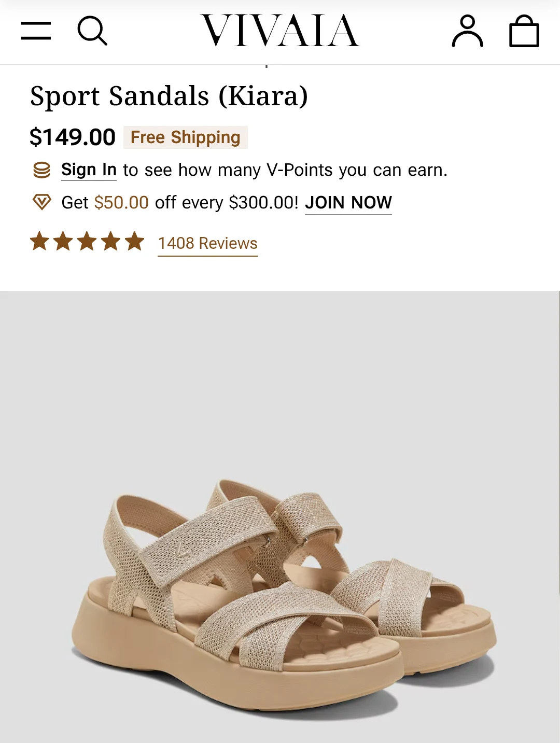Click the V-Points coin stack icon

tap(42, 169)
